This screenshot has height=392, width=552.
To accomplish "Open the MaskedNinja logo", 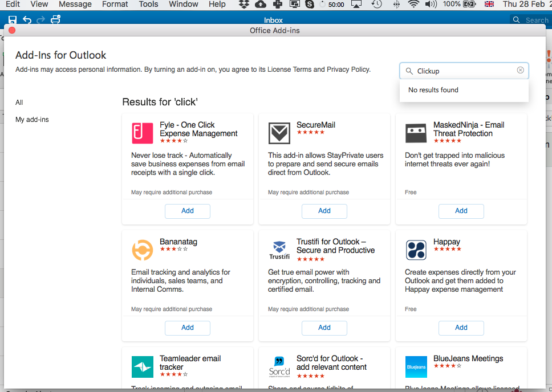I will [x=416, y=133].
